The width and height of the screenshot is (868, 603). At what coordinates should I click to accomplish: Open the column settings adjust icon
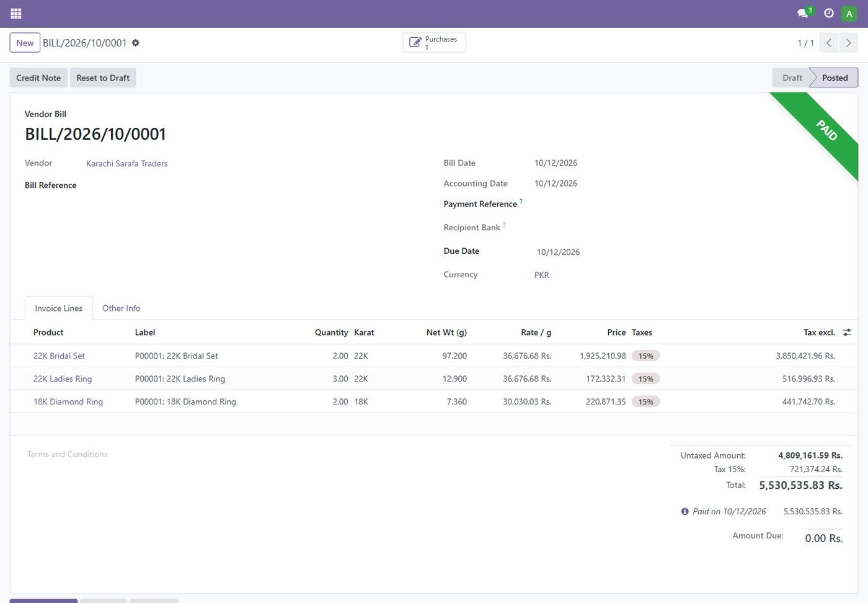coord(848,333)
